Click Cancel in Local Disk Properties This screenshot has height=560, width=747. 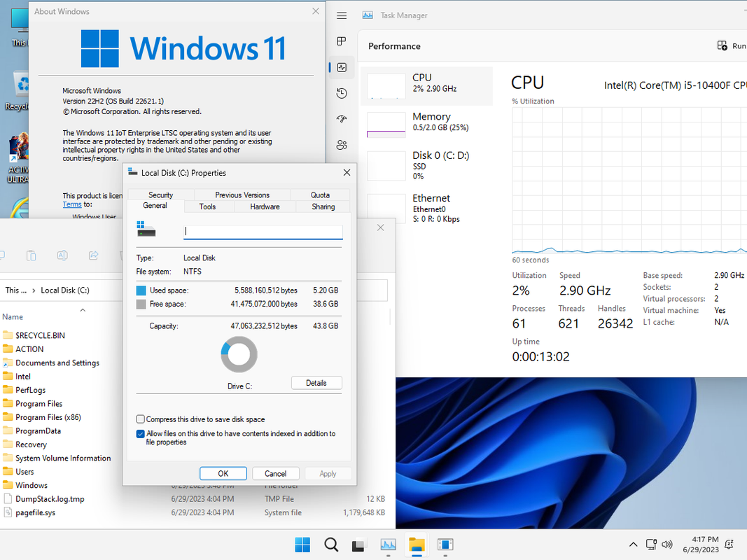coord(275,473)
